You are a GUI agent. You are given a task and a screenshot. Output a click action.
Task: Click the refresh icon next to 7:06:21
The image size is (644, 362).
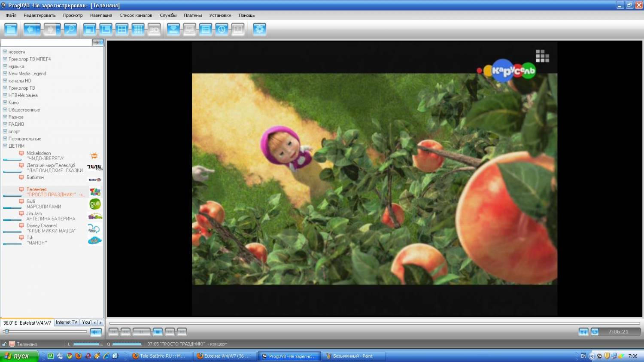595,332
